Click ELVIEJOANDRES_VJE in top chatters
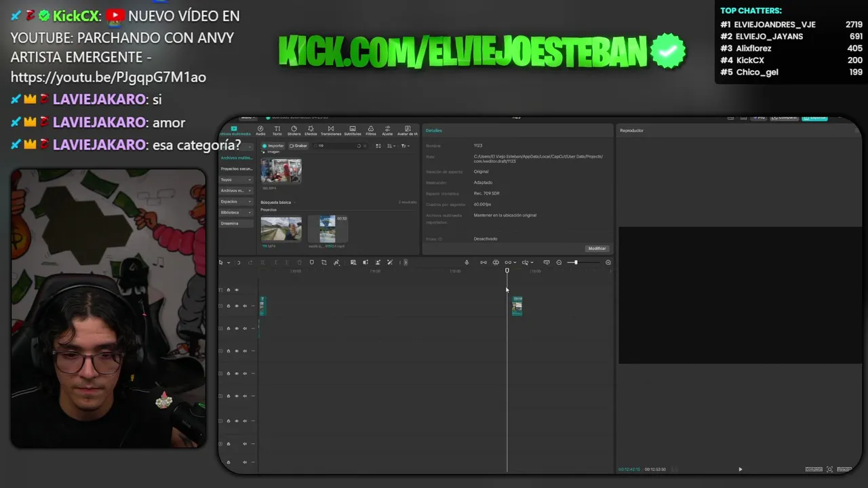The image size is (868, 488). (x=775, y=24)
